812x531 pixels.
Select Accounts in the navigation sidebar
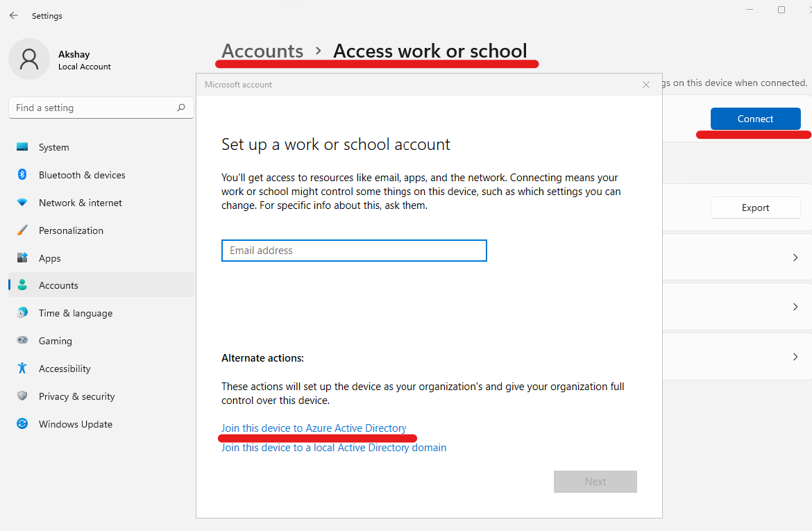(x=58, y=285)
